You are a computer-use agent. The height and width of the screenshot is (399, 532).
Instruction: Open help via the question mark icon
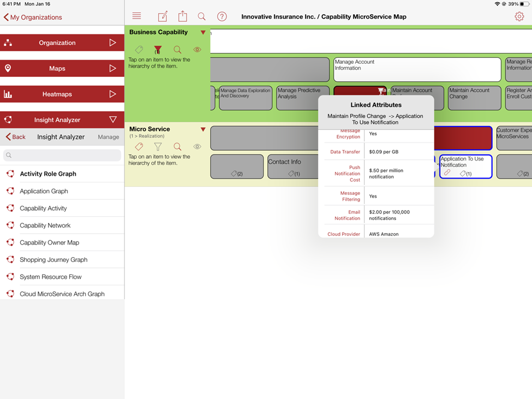click(222, 16)
